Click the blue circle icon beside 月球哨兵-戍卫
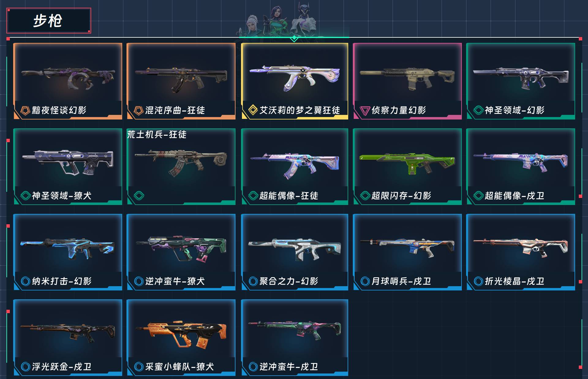The image size is (588, 379). [365, 281]
